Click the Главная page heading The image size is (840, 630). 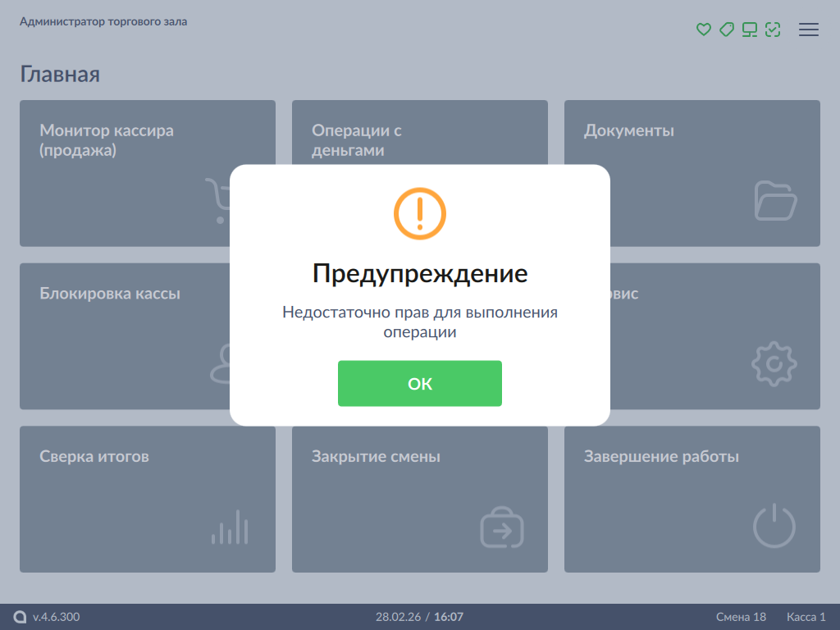tap(60, 75)
